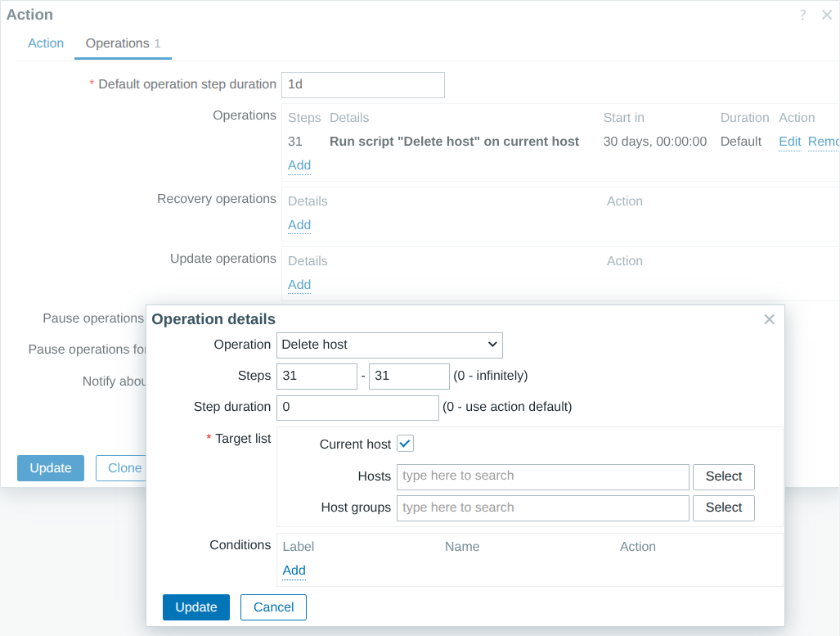The height and width of the screenshot is (636, 840).
Task: Add a condition in Operation details
Action: [294, 570]
